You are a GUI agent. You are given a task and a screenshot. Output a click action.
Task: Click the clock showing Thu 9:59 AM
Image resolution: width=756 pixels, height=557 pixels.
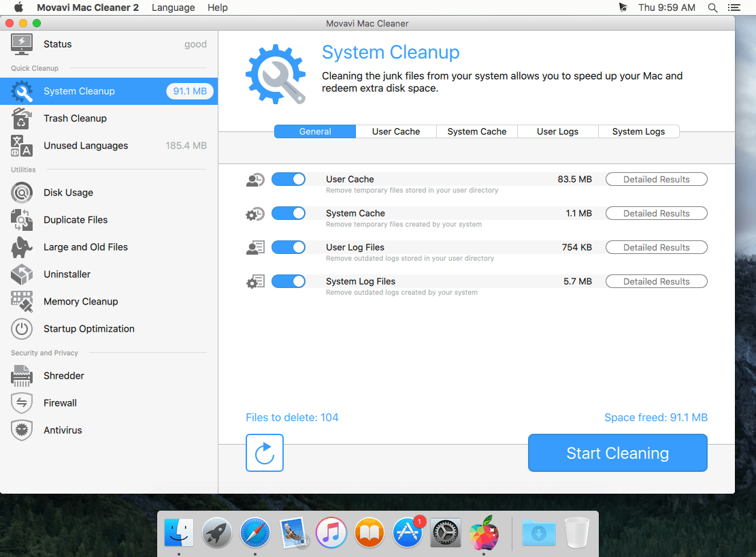point(667,7)
